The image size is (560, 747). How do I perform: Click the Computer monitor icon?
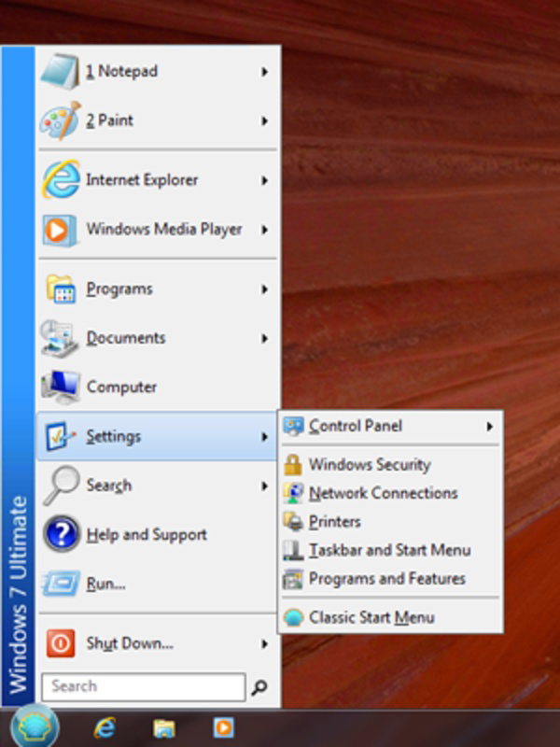click(61, 388)
